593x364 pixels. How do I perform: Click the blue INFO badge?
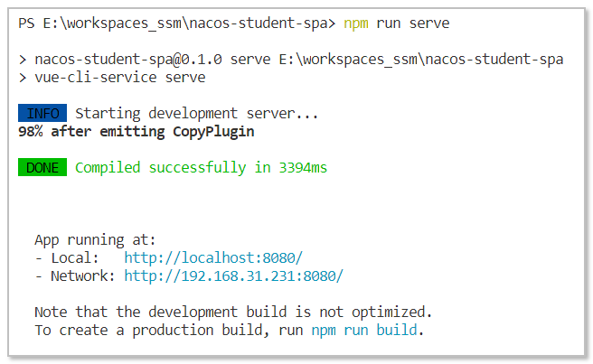point(42,113)
